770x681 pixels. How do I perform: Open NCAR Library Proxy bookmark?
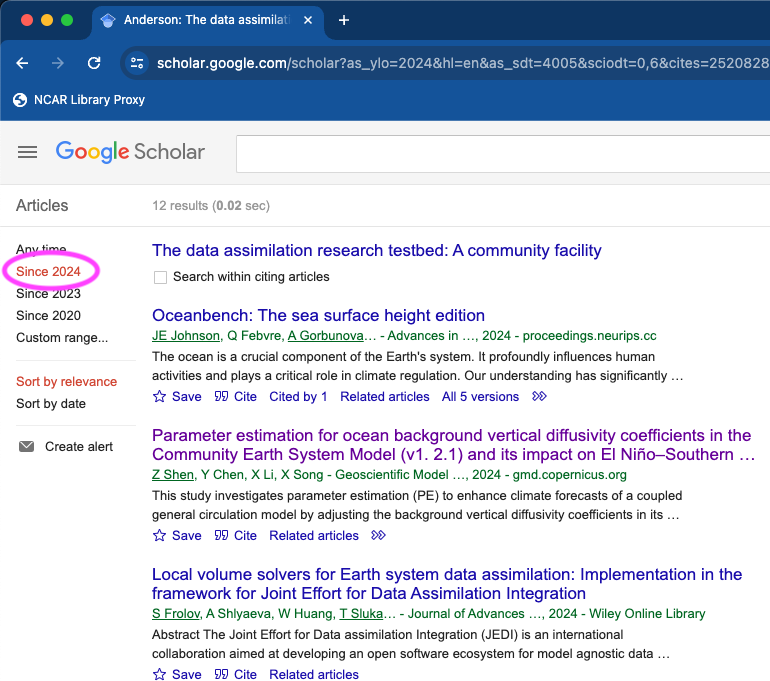80,100
